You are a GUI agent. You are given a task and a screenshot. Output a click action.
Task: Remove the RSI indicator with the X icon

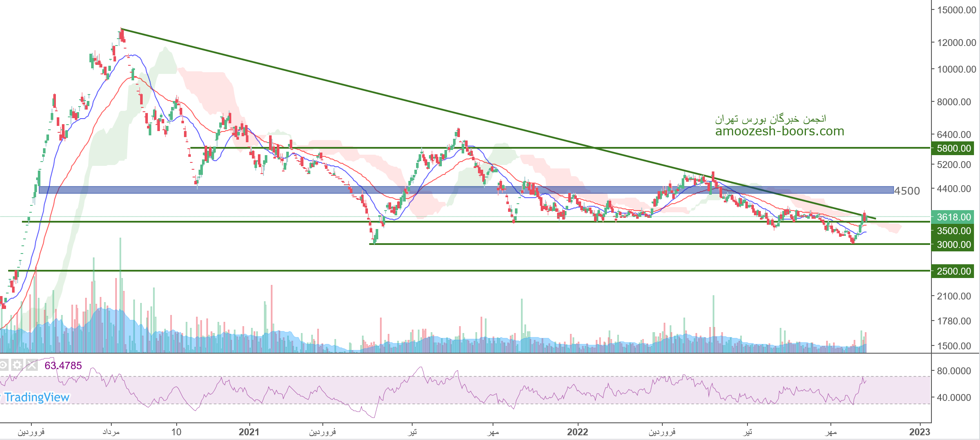coord(31,365)
